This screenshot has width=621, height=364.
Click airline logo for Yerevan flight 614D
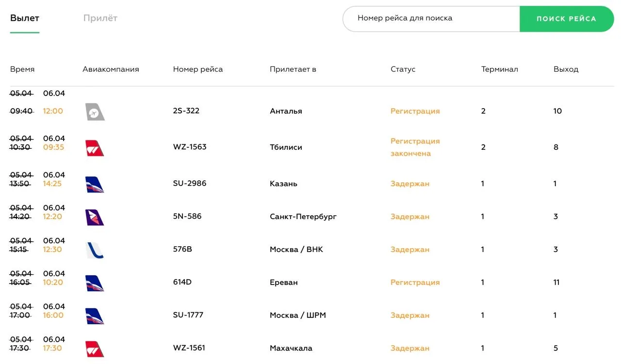pos(95,283)
